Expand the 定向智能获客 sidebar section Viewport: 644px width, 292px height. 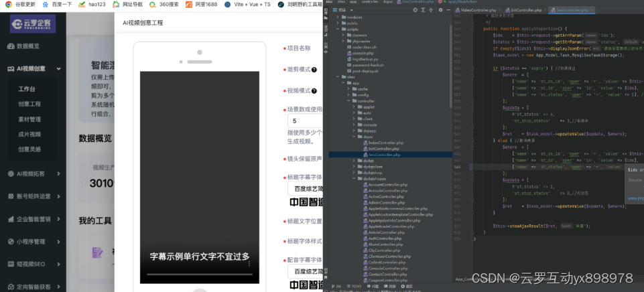[59, 287]
